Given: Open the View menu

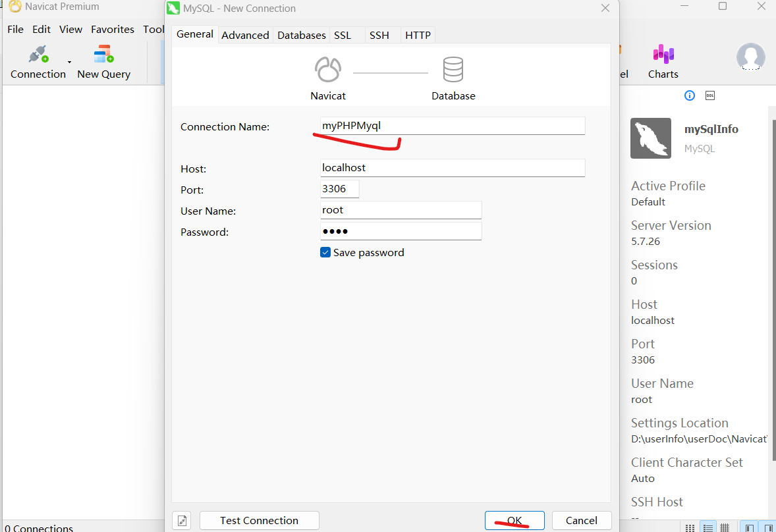Looking at the screenshot, I should (70, 29).
